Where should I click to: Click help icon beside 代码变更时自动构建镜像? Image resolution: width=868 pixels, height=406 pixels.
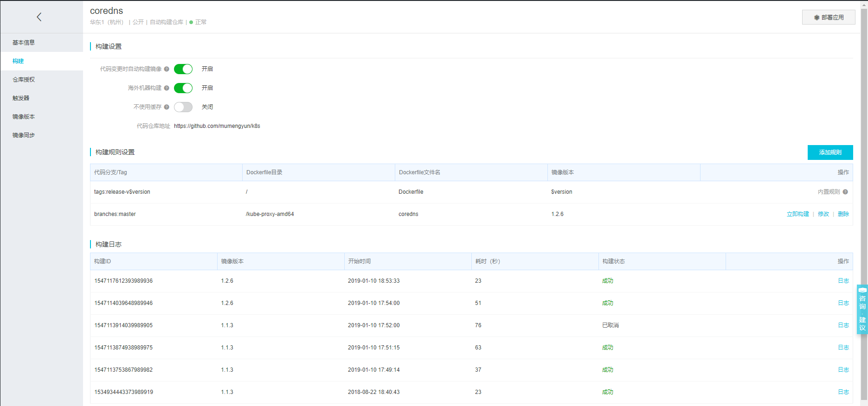tap(167, 69)
